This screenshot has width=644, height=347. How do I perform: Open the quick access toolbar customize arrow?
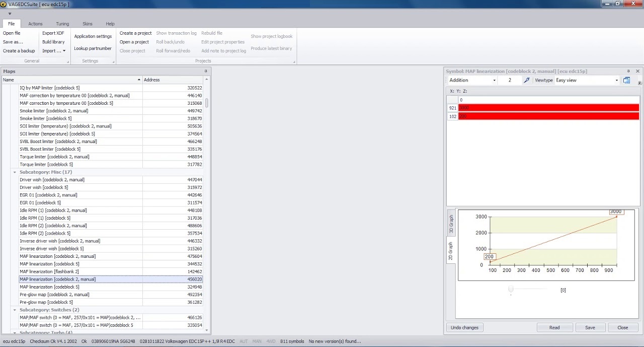pyautogui.click(x=10, y=14)
